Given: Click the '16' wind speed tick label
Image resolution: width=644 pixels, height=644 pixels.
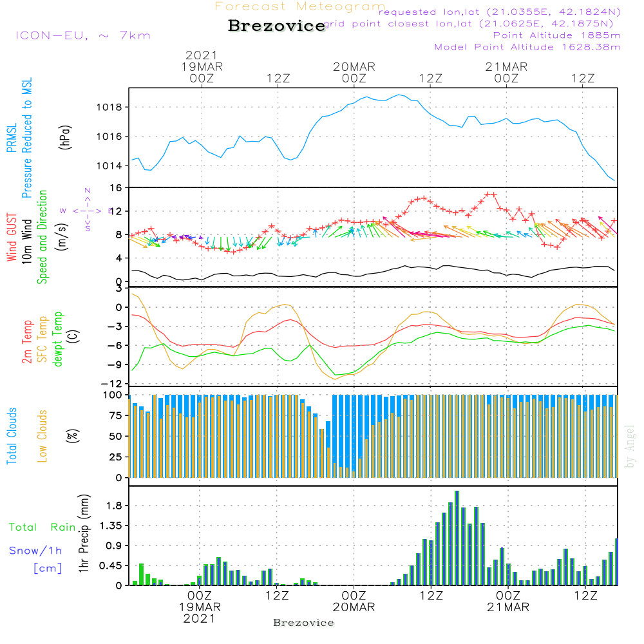Looking at the screenshot, I should (116, 188).
